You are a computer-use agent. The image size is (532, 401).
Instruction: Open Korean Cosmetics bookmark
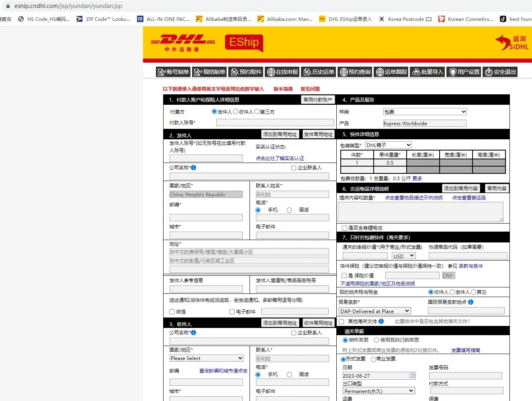click(x=466, y=19)
